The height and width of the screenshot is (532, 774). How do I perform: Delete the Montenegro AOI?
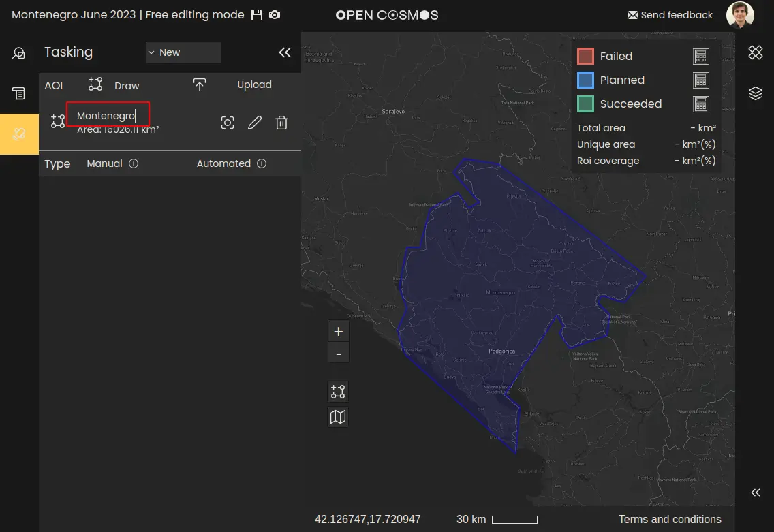coord(281,123)
